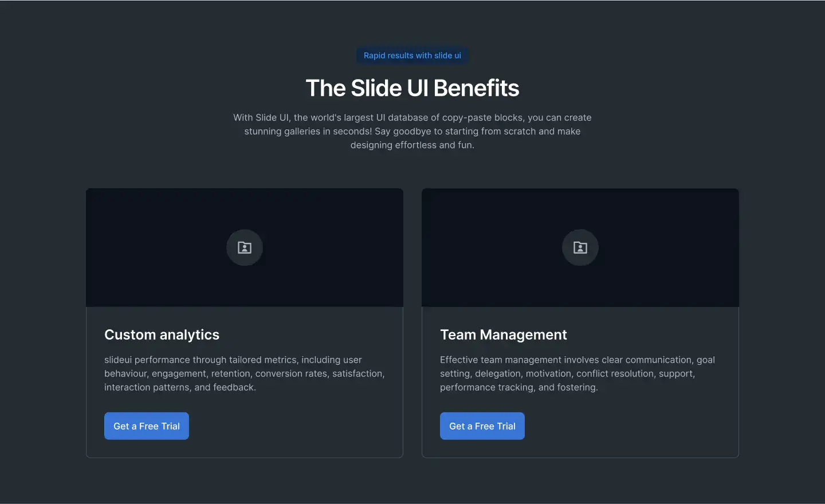This screenshot has width=825, height=504.
Task: Click the Custom analytics card title
Action: (x=162, y=334)
